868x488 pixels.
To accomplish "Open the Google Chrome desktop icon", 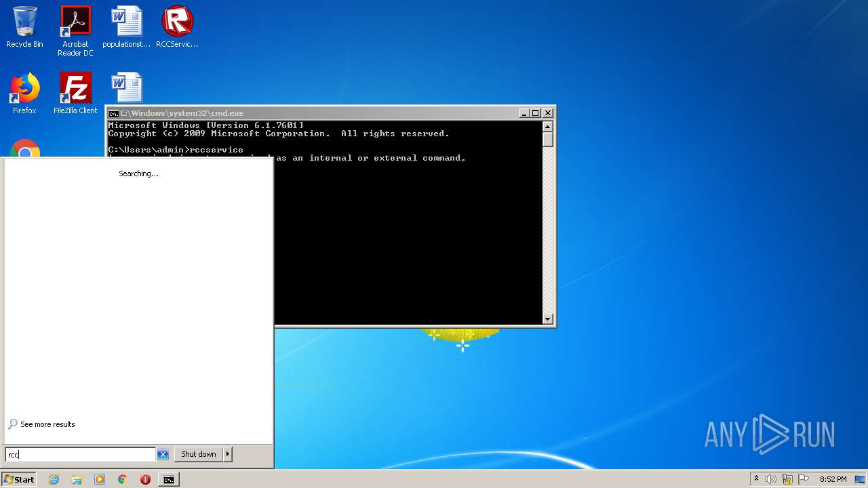I will point(25,149).
